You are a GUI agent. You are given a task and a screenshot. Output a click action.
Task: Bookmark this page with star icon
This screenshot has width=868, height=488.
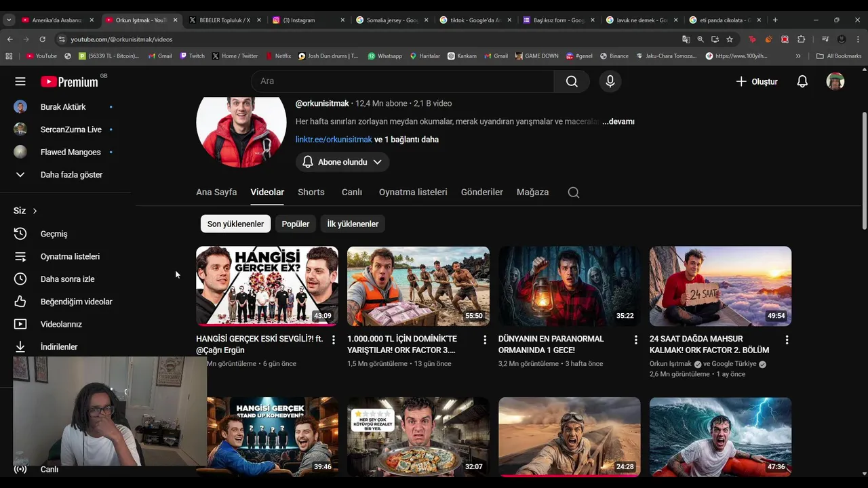(x=730, y=39)
